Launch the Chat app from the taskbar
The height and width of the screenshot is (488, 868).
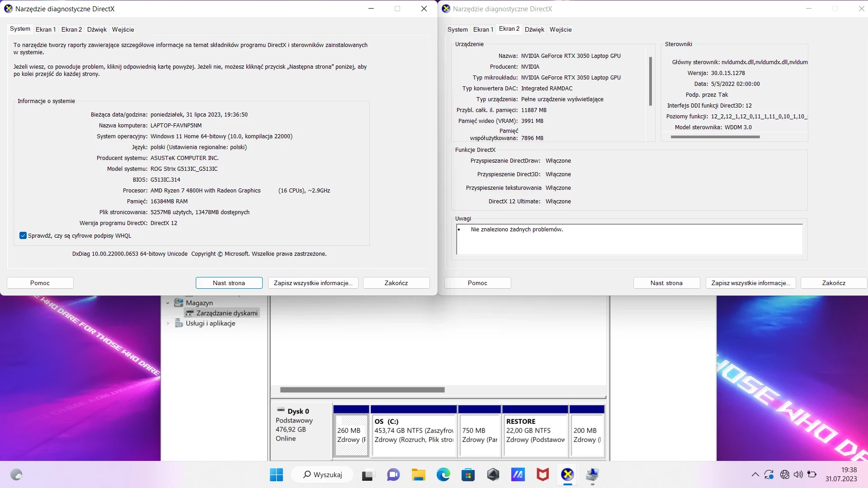(393, 474)
